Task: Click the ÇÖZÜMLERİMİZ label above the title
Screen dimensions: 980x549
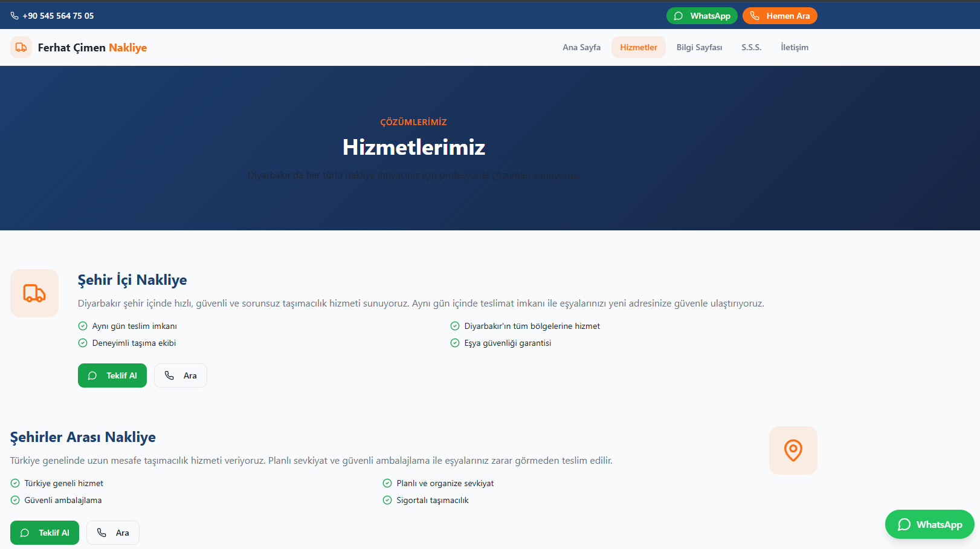Action: [x=414, y=122]
